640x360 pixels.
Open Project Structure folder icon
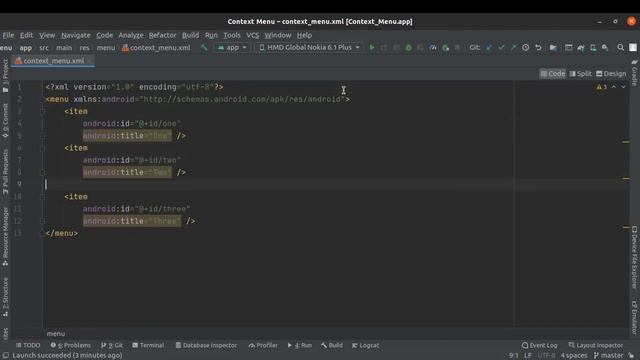553,48
